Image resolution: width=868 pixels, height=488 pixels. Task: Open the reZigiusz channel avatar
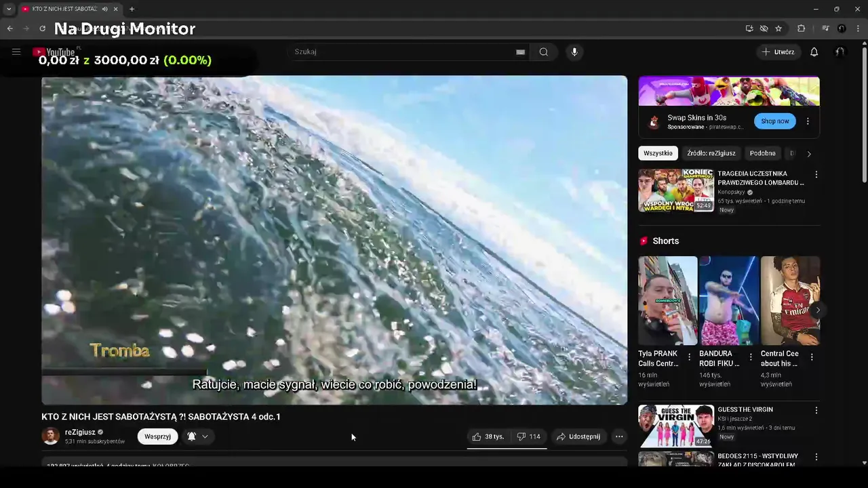coord(51,436)
